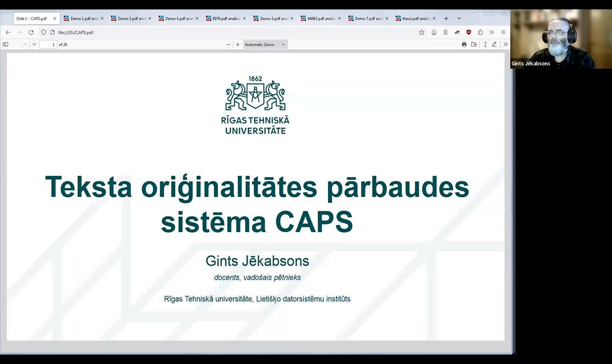Bookmark this page with the star icon

pos(422,32)
